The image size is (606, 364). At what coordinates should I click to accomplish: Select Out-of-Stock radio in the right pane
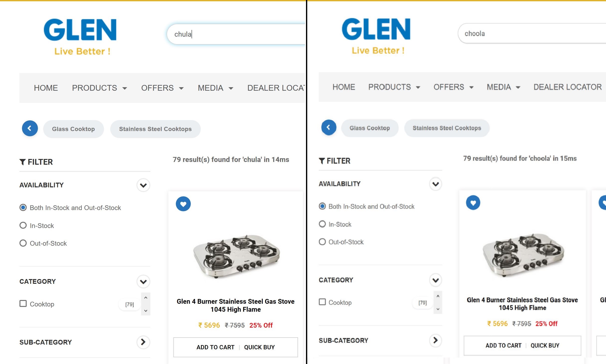point(322,242)
